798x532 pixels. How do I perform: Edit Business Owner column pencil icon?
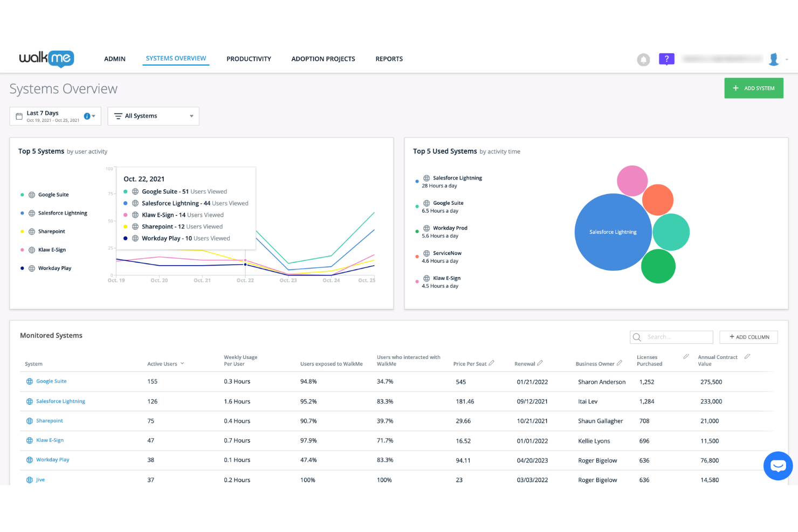tap(620, 363)
